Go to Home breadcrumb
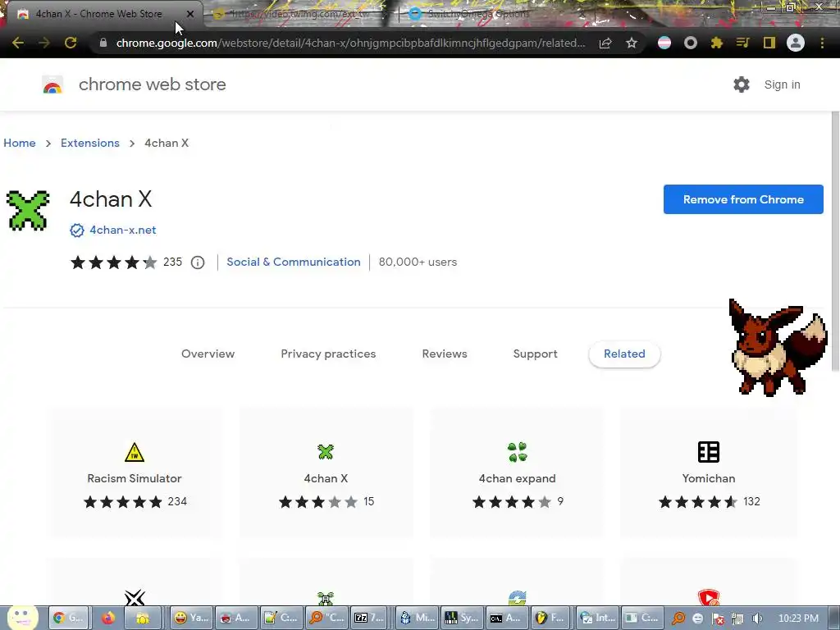 tap(20, 143)
